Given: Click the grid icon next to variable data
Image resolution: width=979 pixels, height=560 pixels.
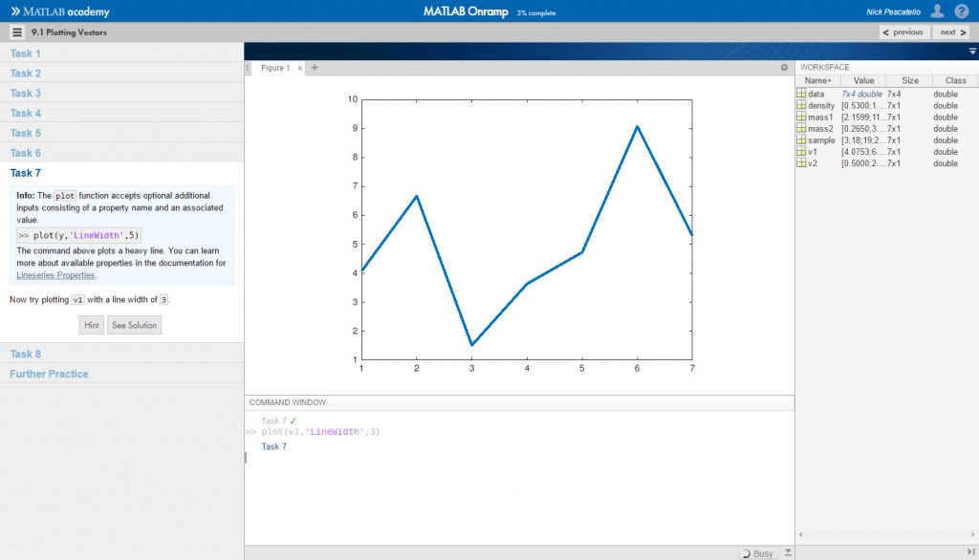Looking at the screenshot, I should coord(803,93).
